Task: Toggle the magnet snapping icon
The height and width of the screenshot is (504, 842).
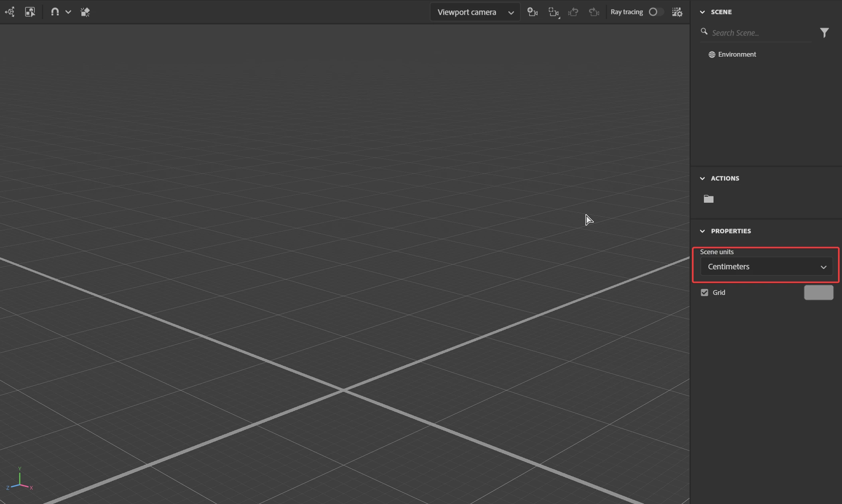Action: coord(55,12)
